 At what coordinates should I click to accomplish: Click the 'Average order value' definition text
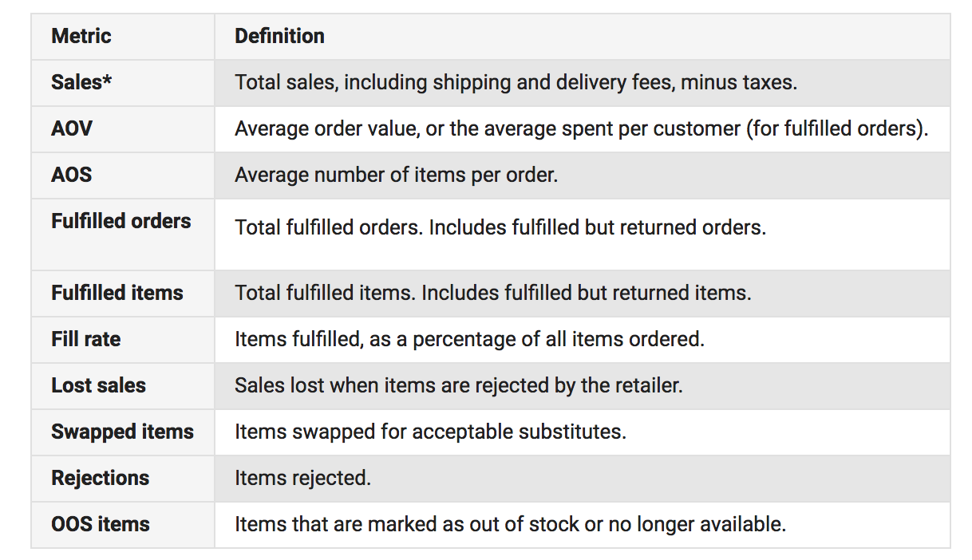pyautogui.click(x=581, y=128)
